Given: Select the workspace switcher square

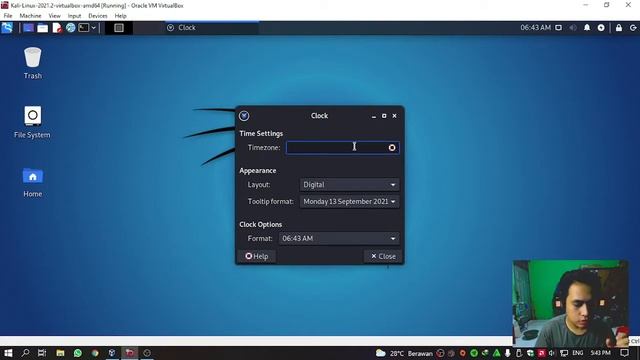Looking at the screenshot, I should tap(119, 28).
